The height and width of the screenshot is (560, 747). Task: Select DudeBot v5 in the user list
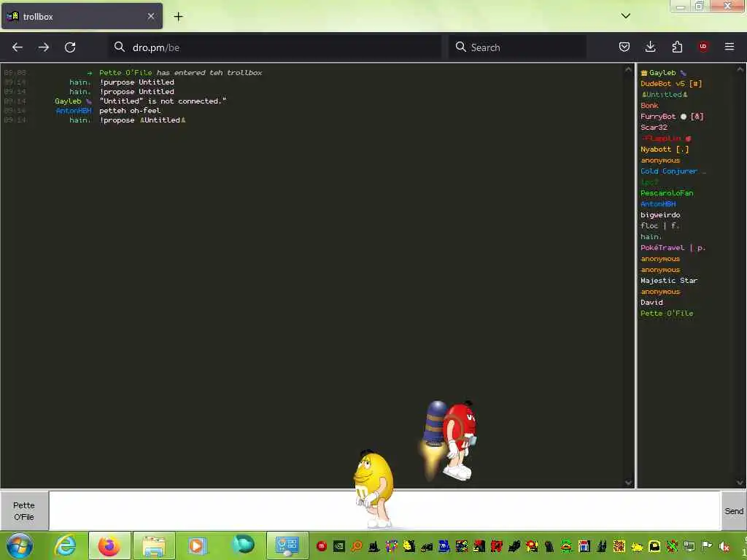(671, 84)
